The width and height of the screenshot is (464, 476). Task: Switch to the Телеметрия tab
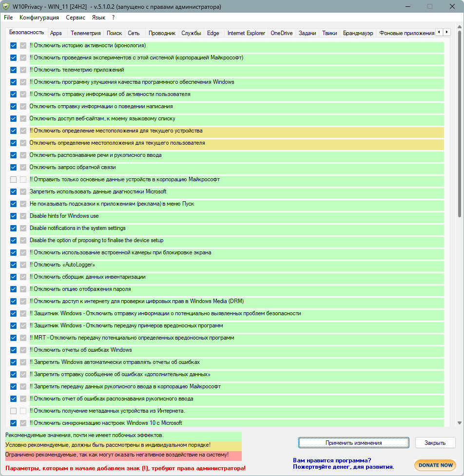click(x=86, y=33)
